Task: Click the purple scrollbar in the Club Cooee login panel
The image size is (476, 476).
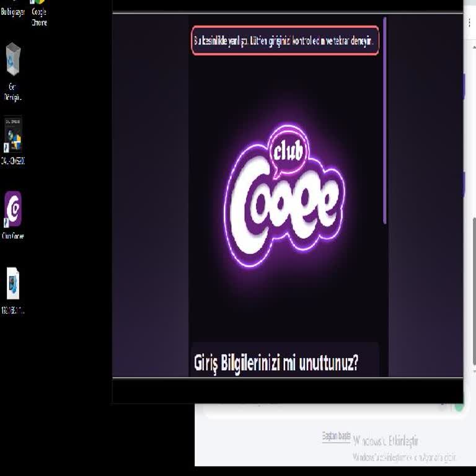Action: click(385, 121)
